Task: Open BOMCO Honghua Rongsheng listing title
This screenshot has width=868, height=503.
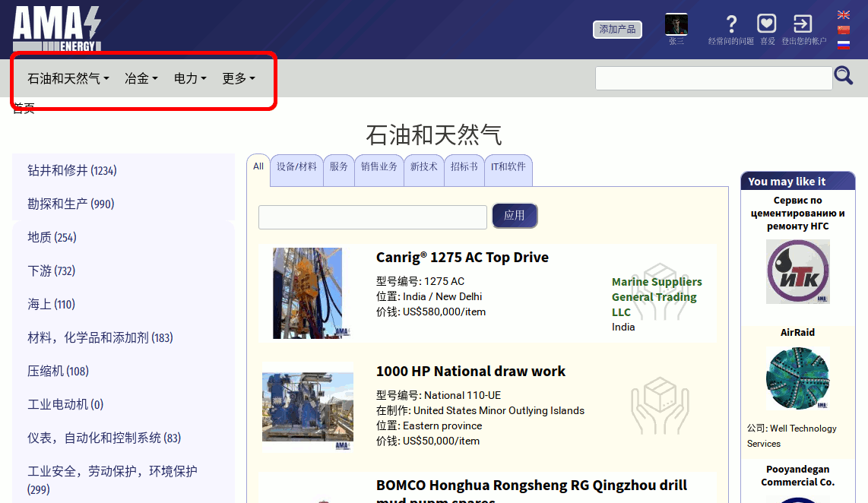Action: [531, 492]
